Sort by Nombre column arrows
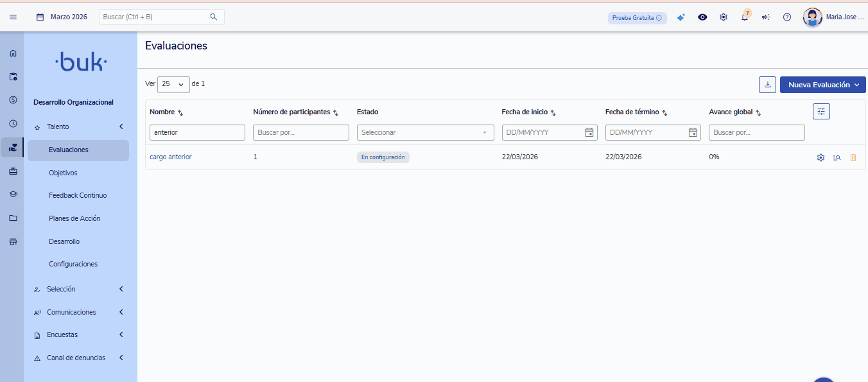868x382 pixels. point(180,113)
